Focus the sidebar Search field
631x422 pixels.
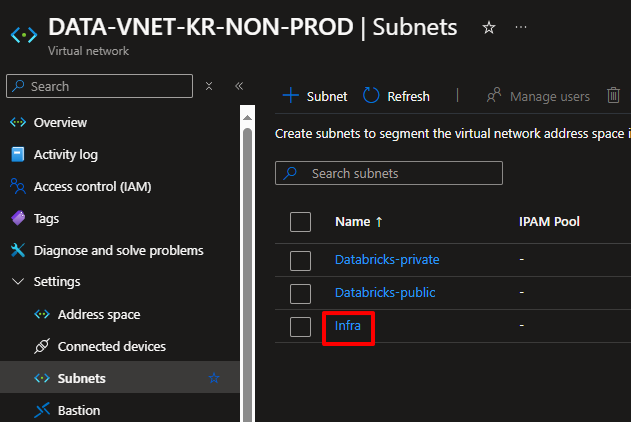[x=99, y=86]
